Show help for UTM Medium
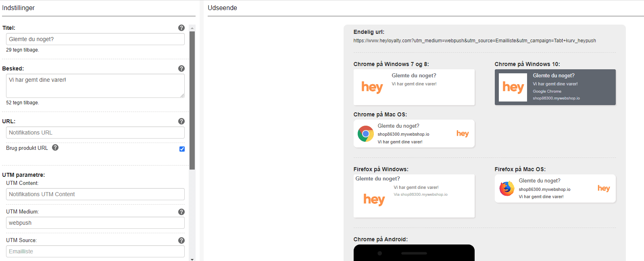This screenshot has height=261, width=644. (181, 212)
